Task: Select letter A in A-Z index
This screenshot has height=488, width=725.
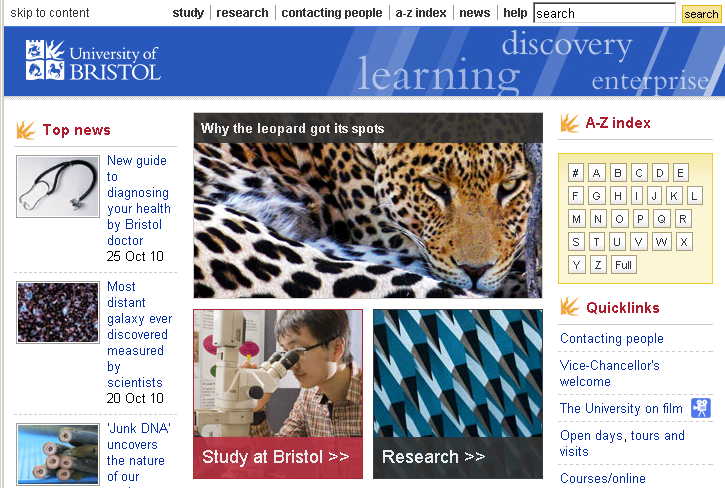Action: pyautogui.click(x=597, y=172)
